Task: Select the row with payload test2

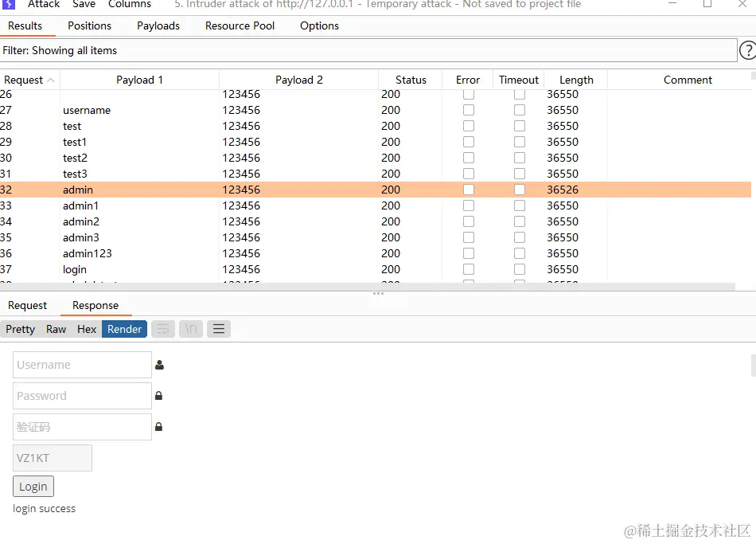Action: click(x=376, y=158)
